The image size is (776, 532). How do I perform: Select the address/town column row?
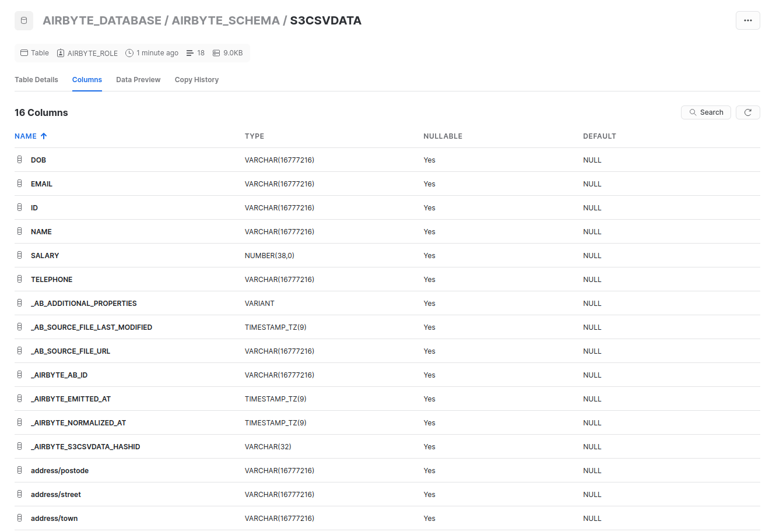(x=54, y=518)
